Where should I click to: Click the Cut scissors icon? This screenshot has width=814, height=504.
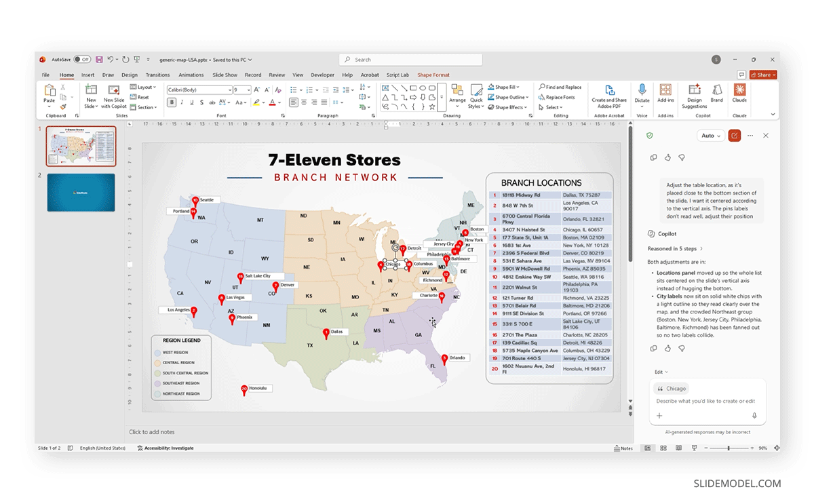(x=63, y=87)
